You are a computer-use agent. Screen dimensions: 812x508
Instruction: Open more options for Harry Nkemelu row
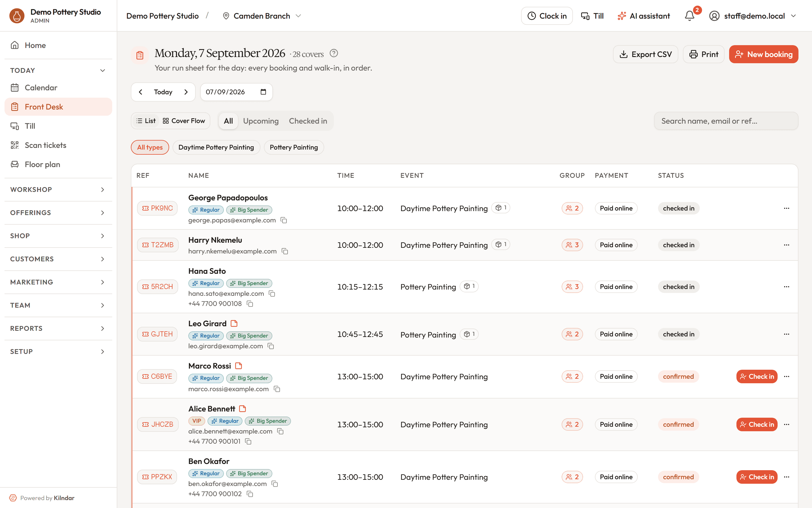(x=787, y=245)
